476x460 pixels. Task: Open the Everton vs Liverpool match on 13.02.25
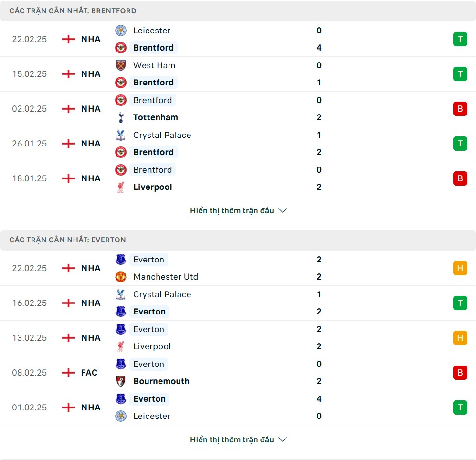(238, 338)
